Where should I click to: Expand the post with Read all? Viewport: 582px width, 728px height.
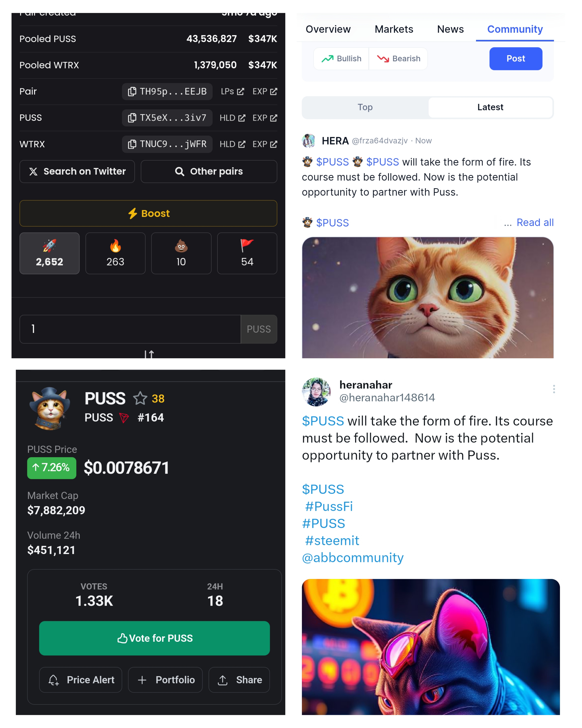535,223
